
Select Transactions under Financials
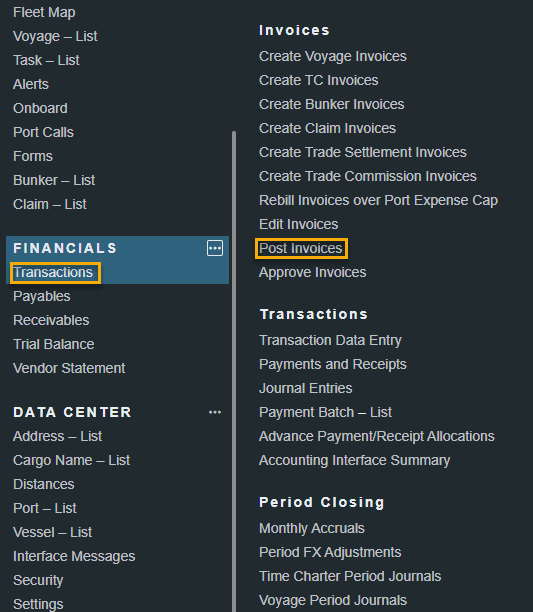(x=53, y=272)
